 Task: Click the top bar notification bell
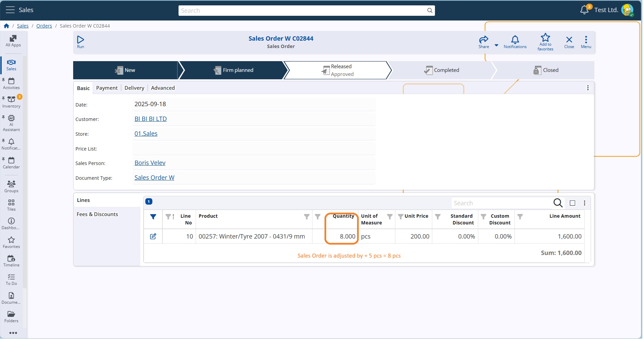pyautogui.click(x=584, y=10)
